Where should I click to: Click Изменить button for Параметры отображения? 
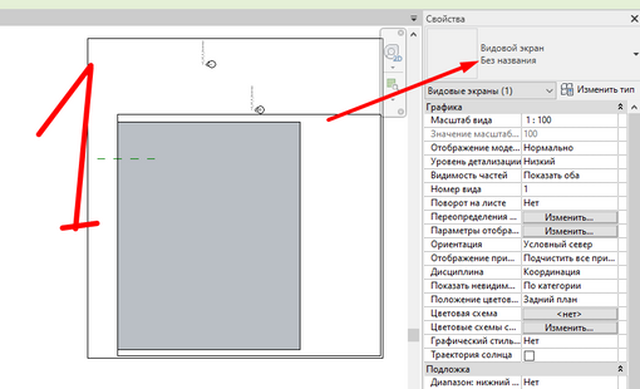click(569, 231)
